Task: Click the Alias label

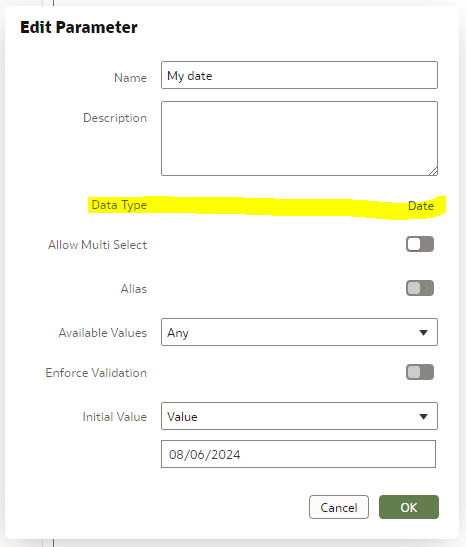Action: [134, 289]
